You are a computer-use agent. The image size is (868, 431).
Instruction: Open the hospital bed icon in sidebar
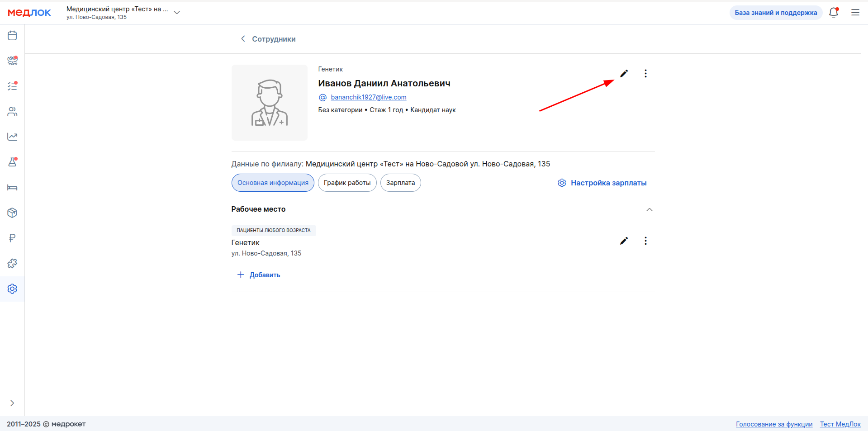tap(12, 187)
